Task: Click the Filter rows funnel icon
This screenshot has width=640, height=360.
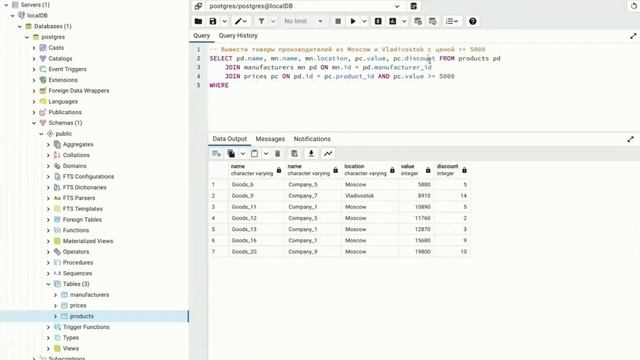Action: tap(261, 21)
